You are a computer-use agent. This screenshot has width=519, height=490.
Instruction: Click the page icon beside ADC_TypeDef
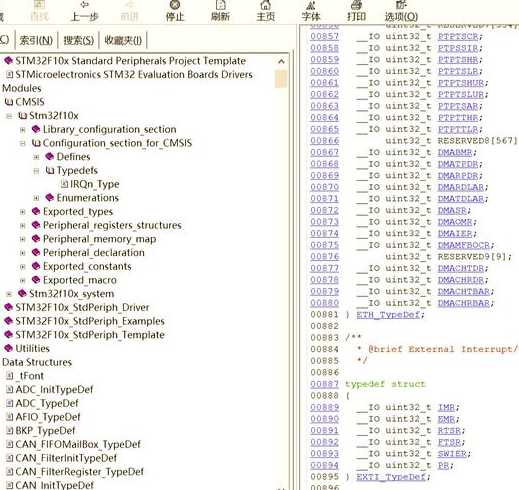coord(10,403)
